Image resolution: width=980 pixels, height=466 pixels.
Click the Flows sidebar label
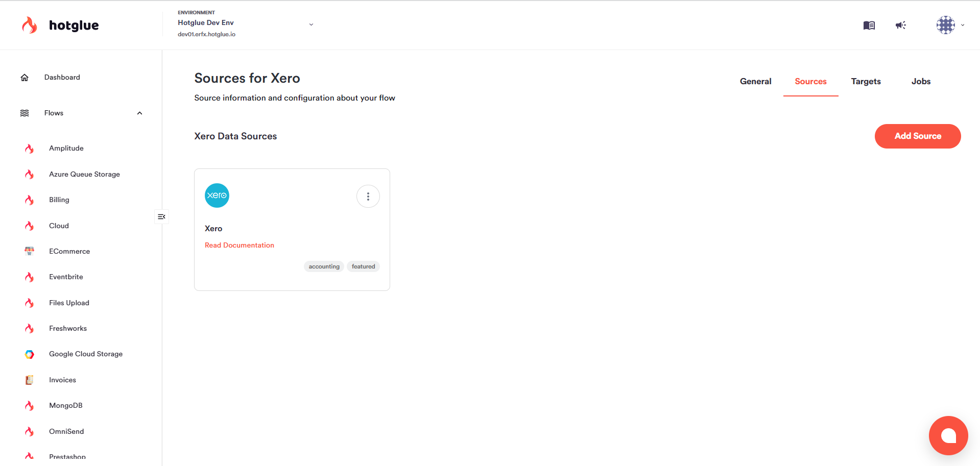coord(54,113)
